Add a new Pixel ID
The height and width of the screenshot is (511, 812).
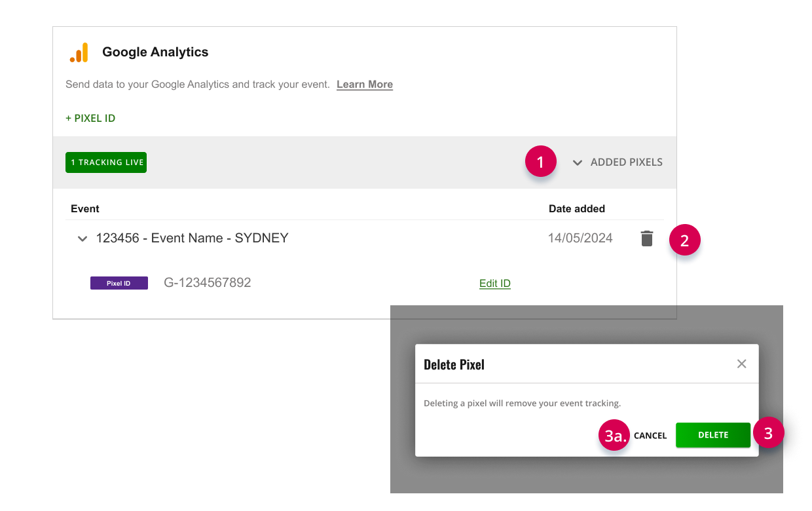pos(90,119)
